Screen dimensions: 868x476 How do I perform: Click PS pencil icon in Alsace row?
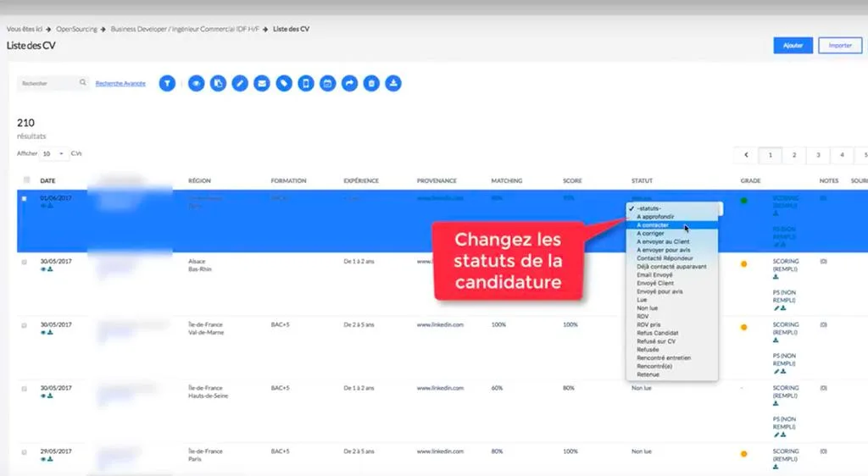point(776,308)
